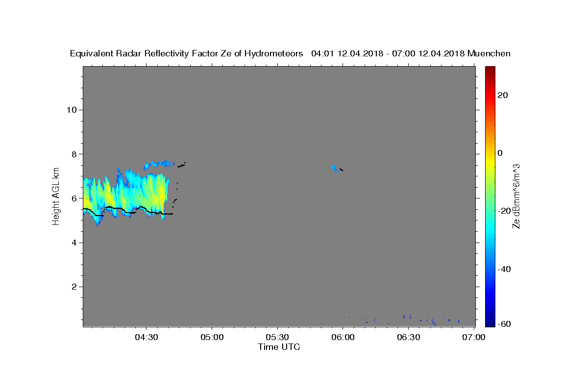Click the '06:30' time tick label

click(x=408, y=338)
